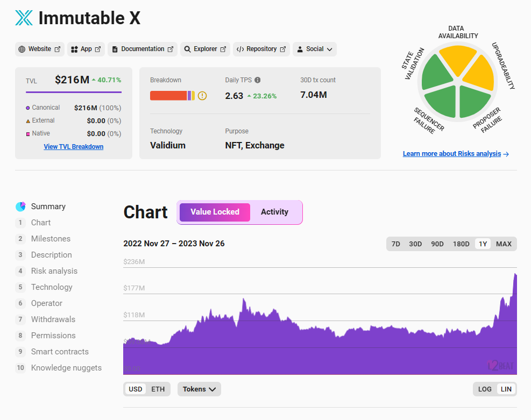Viewport: 531px width, 420px height.
Task: Click the Daily TPS info icon
Action: 257,80
